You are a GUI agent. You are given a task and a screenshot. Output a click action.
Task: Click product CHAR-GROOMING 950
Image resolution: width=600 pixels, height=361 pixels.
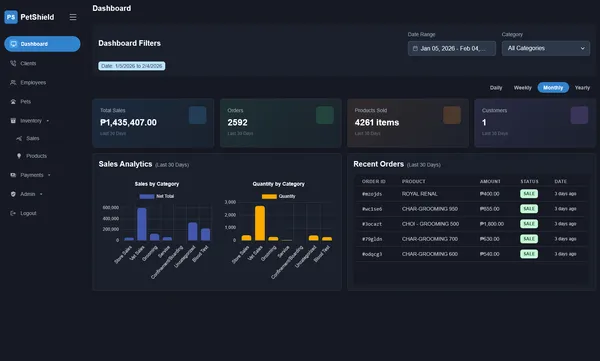click(x=430, y=209)
